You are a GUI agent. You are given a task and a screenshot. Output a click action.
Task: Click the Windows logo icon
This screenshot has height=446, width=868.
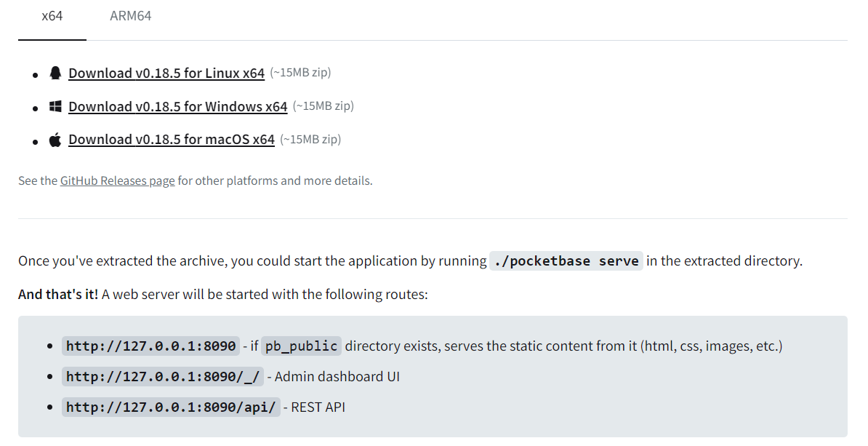[55, 106]
